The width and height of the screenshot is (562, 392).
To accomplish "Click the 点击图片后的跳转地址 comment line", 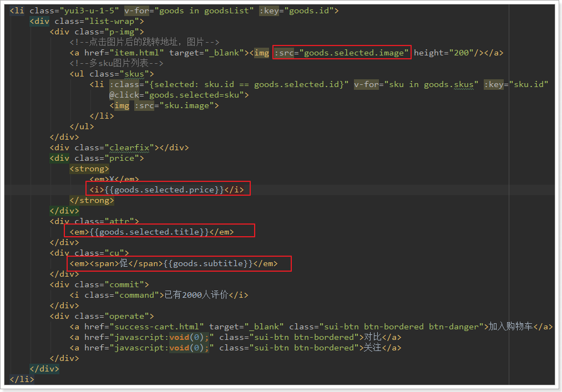I will (x=144, y=42).
